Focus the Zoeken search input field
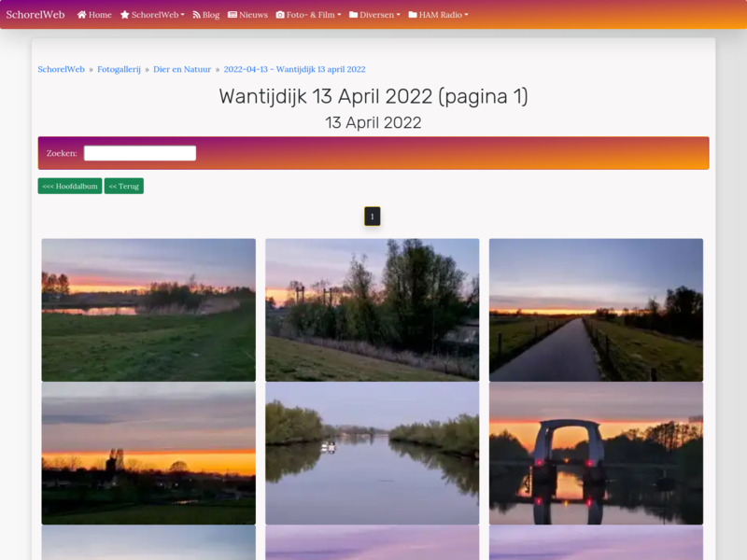Image resolution: width=747 pixels, height=560 pixels. click(x=140, y=153)
